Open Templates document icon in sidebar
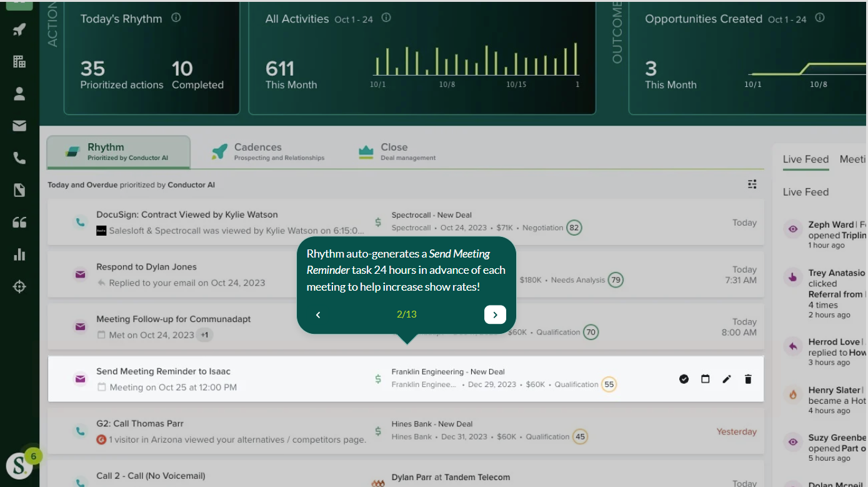The width and height of the screenshot is (868, 487). (x=19, y=190)
